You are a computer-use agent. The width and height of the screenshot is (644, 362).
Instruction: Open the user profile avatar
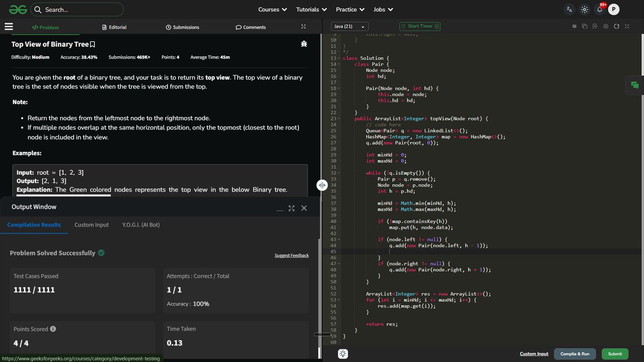pos(614,10)
